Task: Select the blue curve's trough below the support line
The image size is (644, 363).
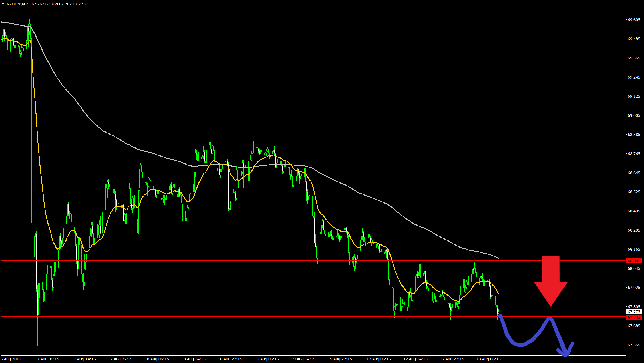Action: click(x=520, y=345)
